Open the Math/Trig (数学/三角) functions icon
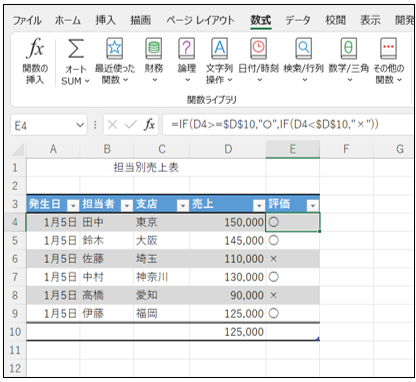Image resolution: width=416 pixels, height=382 pixels. point(348,49)
